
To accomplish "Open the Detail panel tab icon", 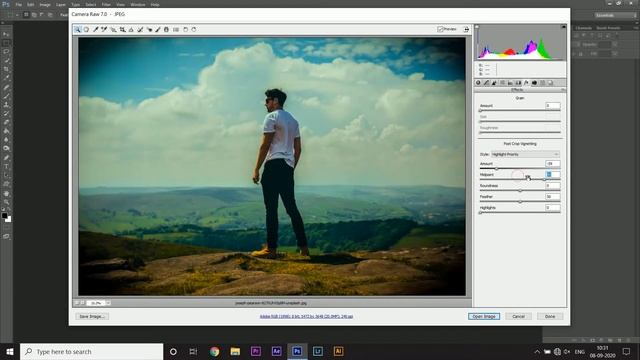I will tap(494, 83).
